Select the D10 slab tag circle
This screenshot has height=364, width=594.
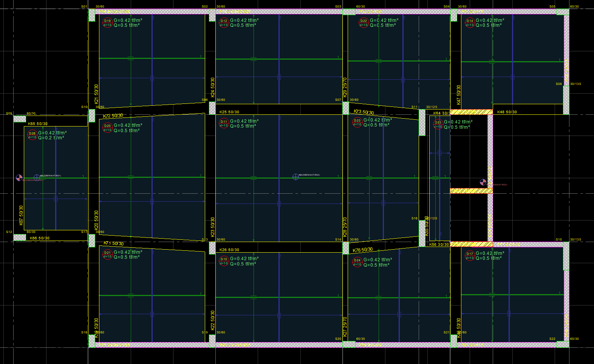tap(224, 261)
